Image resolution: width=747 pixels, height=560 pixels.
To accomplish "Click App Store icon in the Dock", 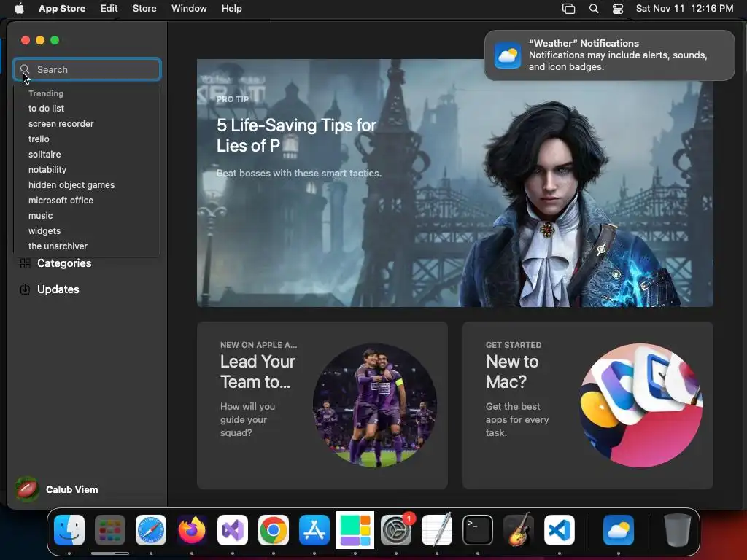I will 314,530.
